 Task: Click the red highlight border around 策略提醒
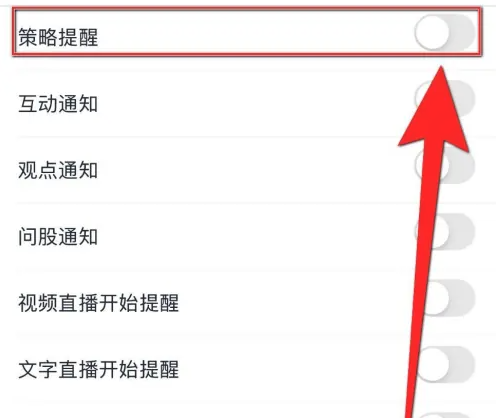[247, 9]
